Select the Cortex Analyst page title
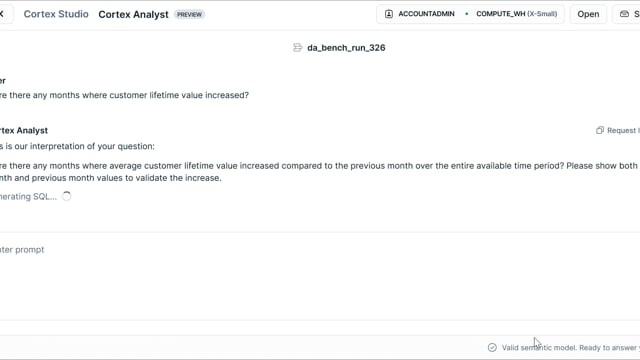Screen dimensions: 640x360 [133, 14]
